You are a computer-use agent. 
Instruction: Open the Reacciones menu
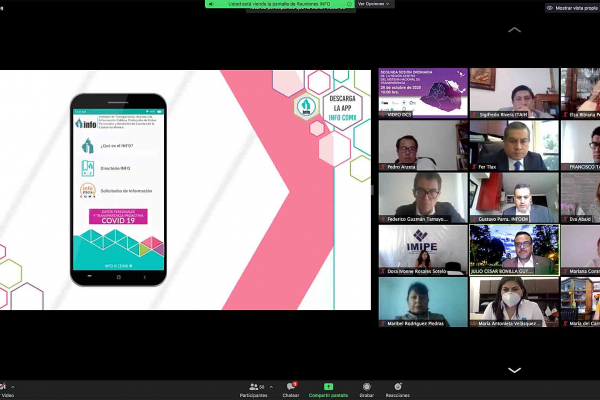[398, 390]
